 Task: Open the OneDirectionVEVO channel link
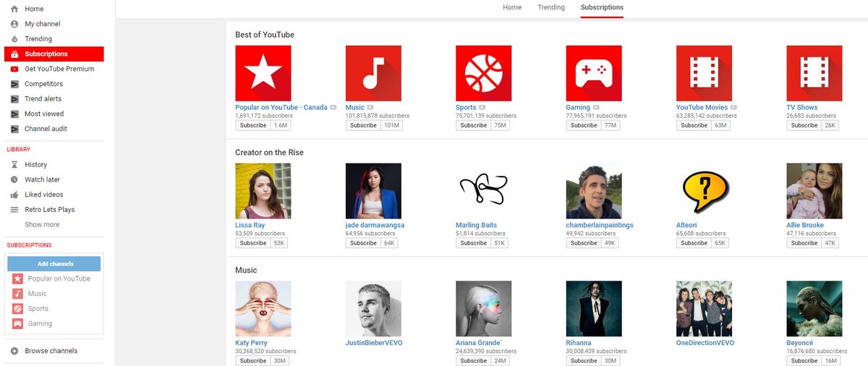[x=705, y=343]
